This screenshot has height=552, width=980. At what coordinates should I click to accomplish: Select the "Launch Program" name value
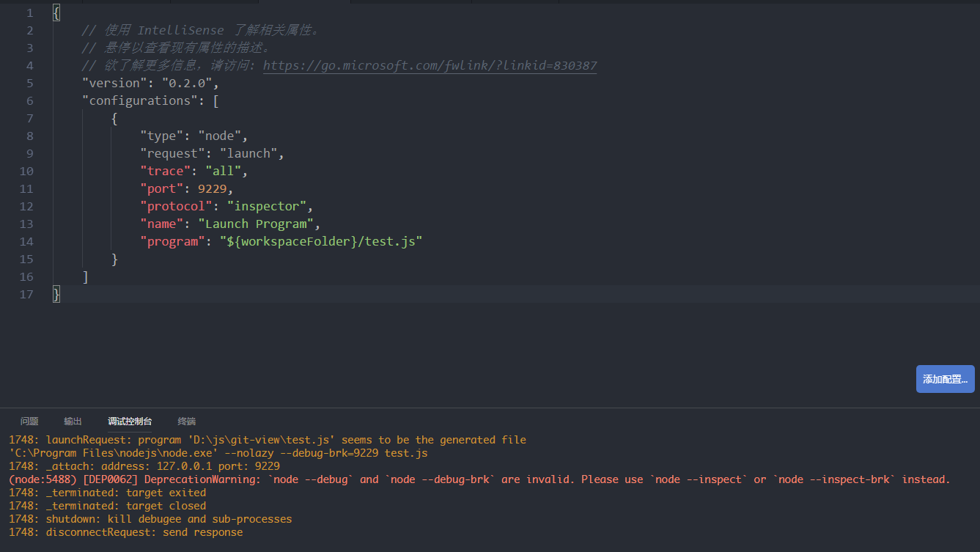pyautogui.click(x=260, y=224)
